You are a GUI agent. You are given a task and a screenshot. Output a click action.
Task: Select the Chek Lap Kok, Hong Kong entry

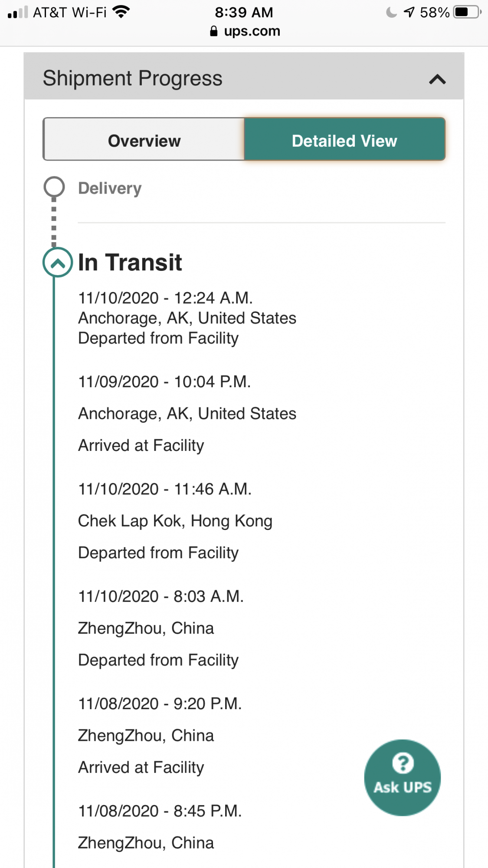(175, 521)
